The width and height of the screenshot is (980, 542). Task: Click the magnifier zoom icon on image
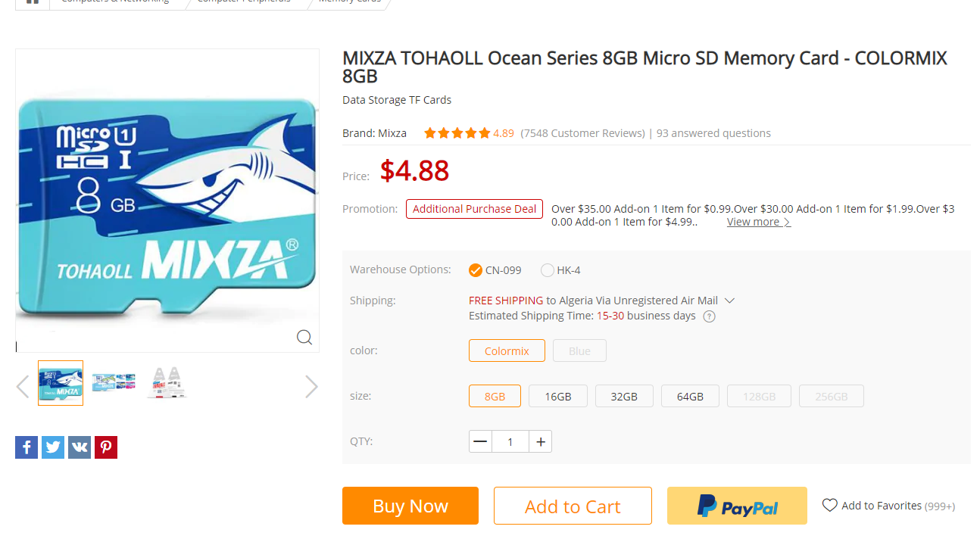[304, 337]
